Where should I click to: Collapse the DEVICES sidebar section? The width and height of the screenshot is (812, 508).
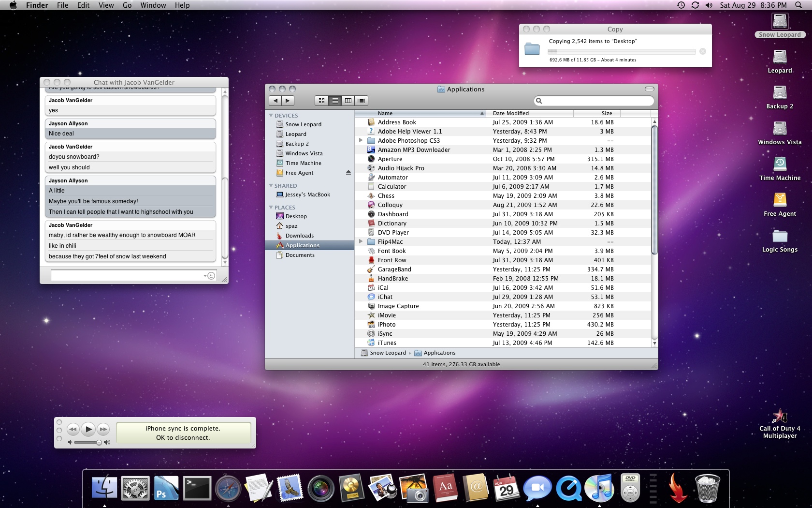tap(271, 116)
